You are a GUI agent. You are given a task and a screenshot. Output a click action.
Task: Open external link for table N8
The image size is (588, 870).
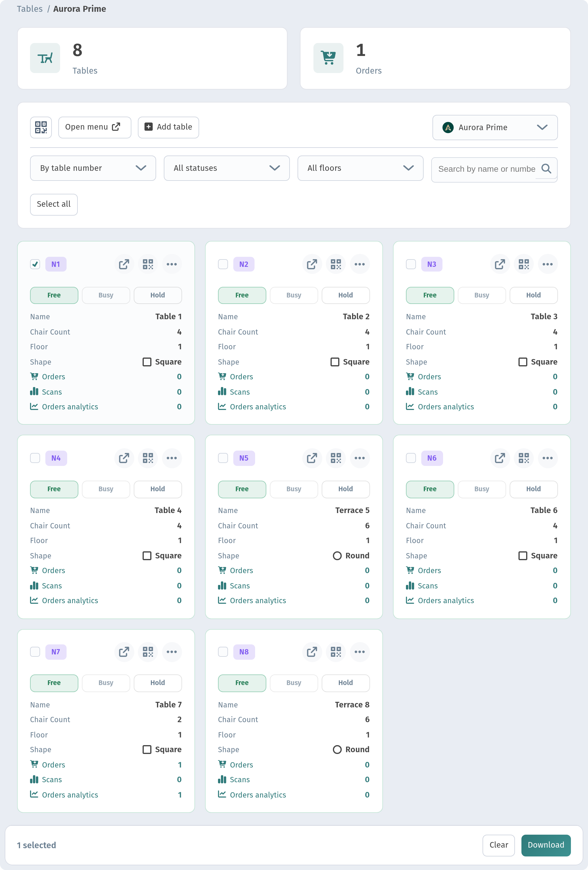[312, 652]
